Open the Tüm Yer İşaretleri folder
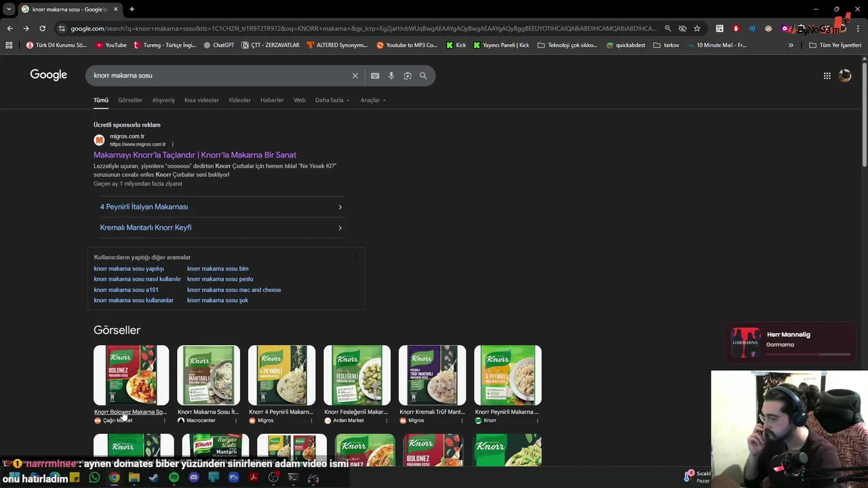The width and height of the screenshot is (868, 488). click(x=835, y=45)
